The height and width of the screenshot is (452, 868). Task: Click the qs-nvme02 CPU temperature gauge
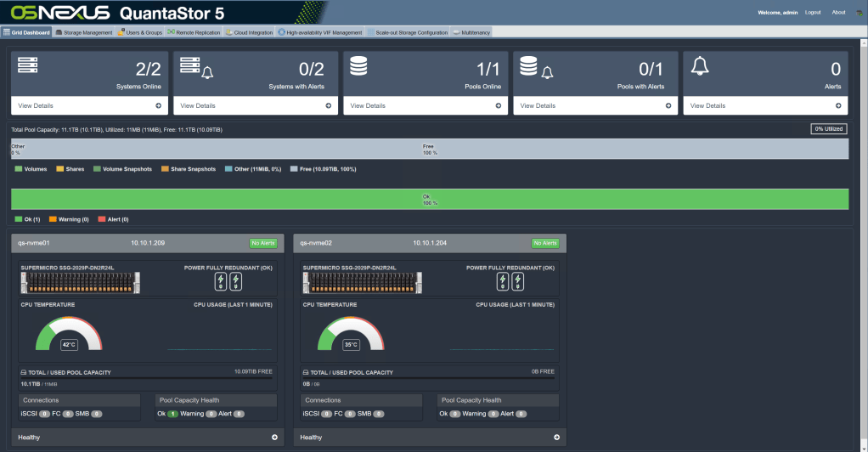(x=350, y=333)
